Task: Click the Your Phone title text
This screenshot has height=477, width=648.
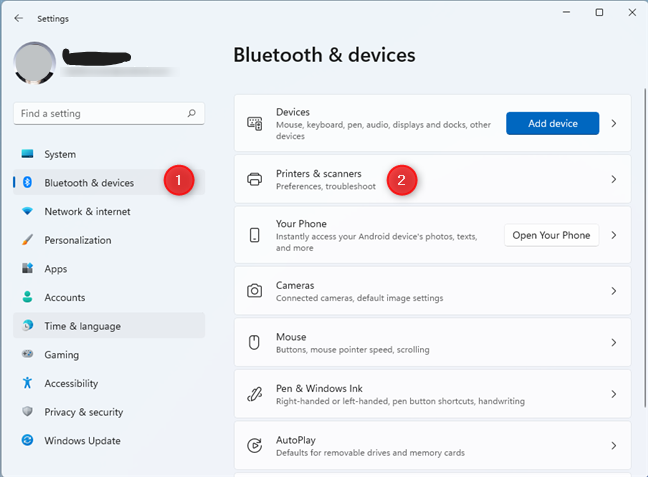Action: click(x=301, y=224)
